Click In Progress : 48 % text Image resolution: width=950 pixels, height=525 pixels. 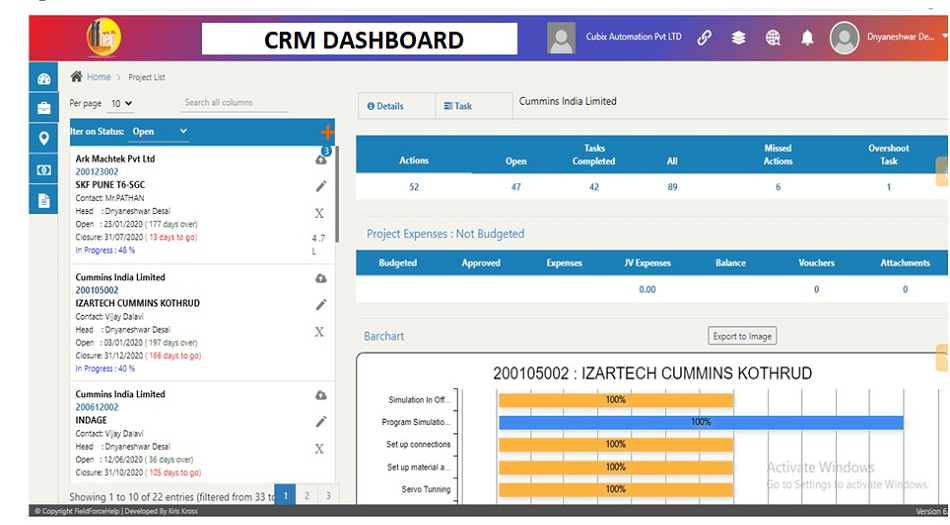[105, 250]
